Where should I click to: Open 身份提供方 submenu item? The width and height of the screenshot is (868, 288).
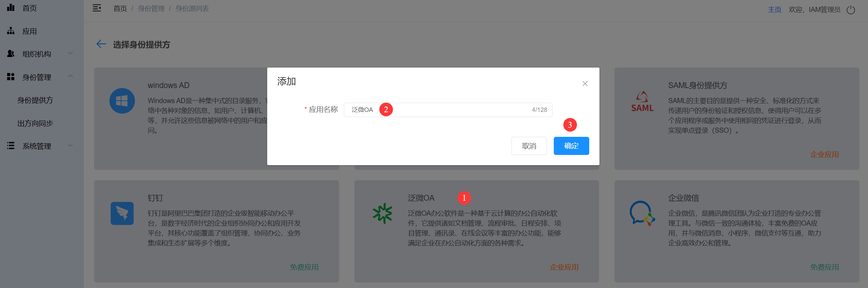coord(35,100)
